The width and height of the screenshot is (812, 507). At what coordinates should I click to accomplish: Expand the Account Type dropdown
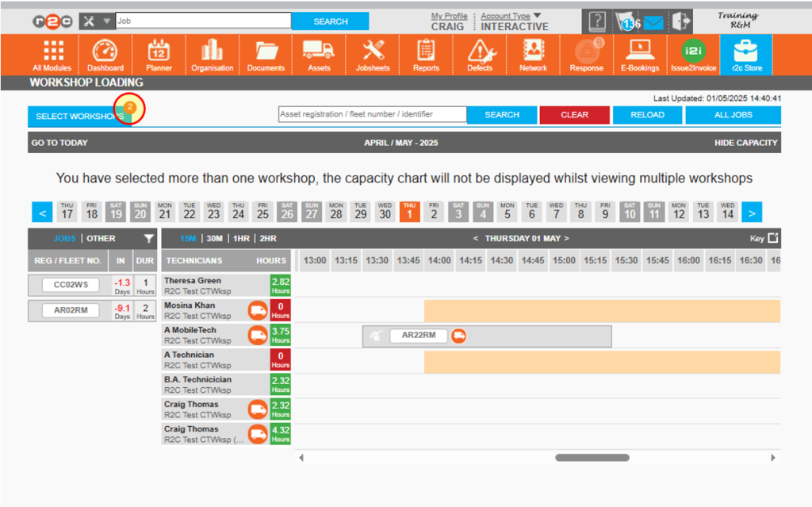[504, 15]
